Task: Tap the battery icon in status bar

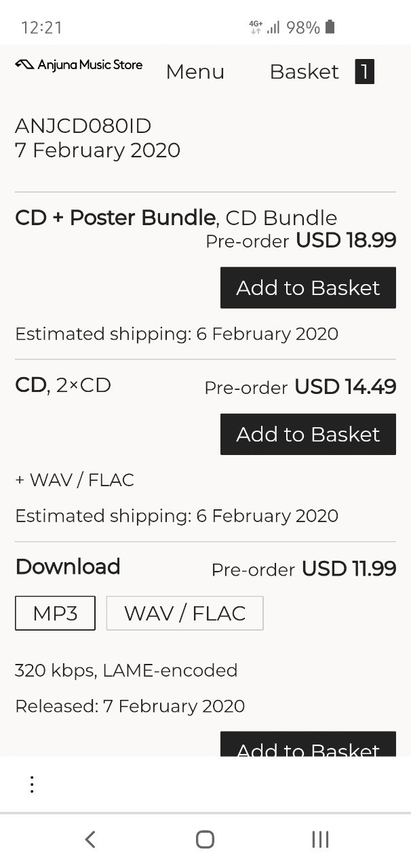Action: pos(330,27)
